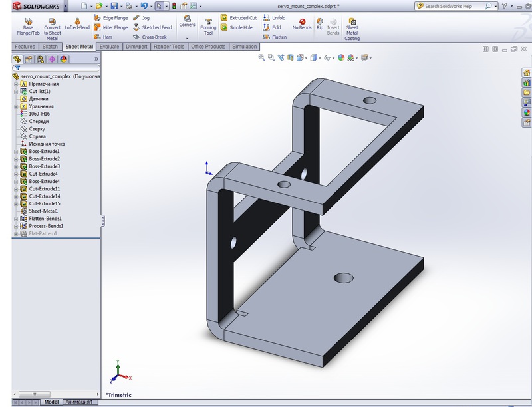Switch to the DisplayManager tab
The image size is (532, 407).
63,59
